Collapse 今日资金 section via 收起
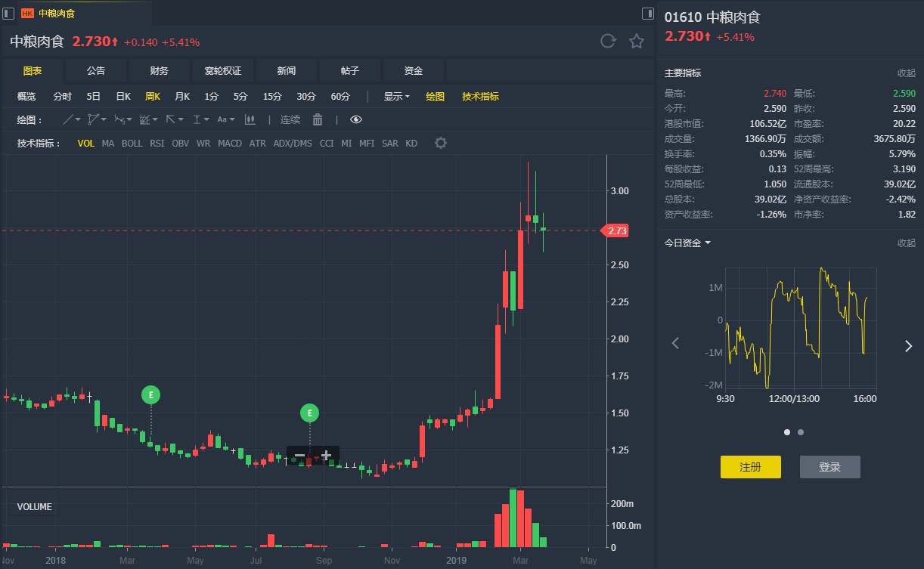The image size is (924, 569). click(906, 243)
